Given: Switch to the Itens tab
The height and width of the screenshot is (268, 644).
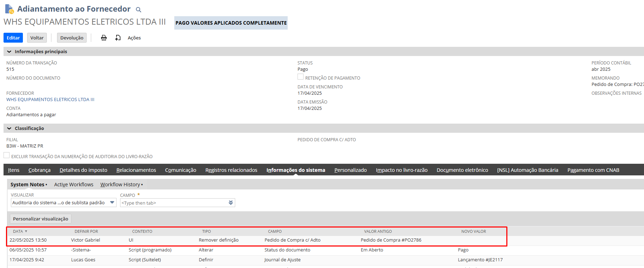Looking at the screenshot, I should pos(14,170).
